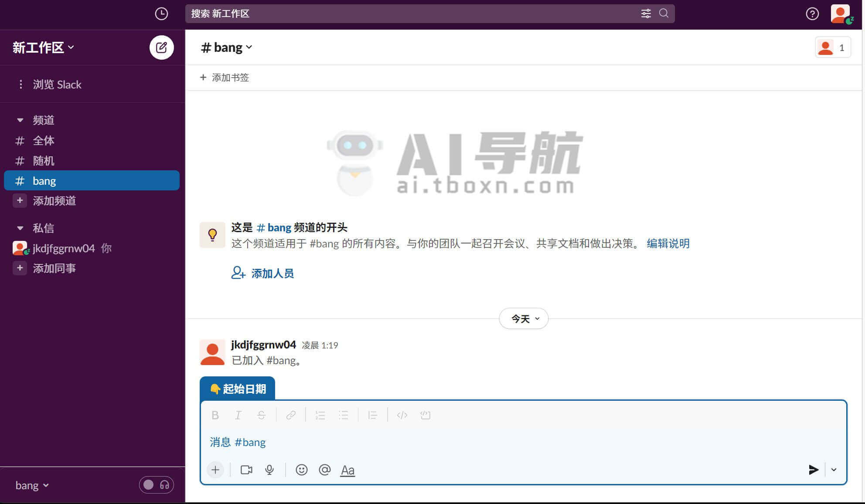The image size is (865, 504).
Task: Record an audio clip with microphone
Action: point(269,470)
